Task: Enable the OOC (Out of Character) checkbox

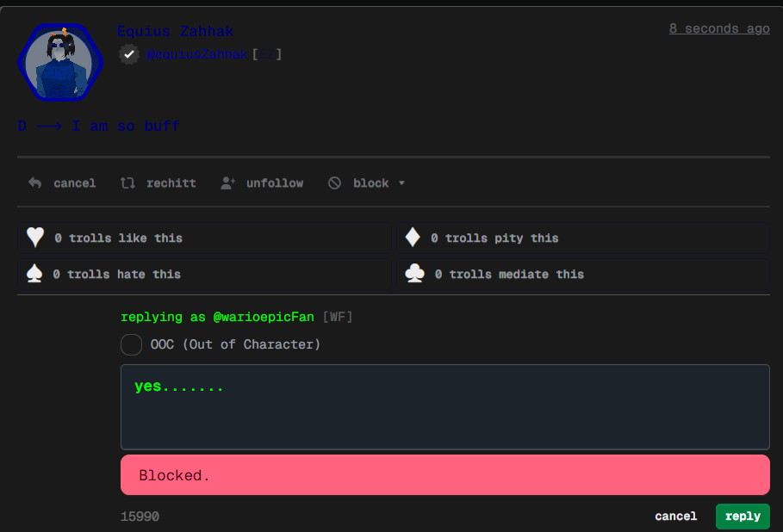Action: (131, 344)
